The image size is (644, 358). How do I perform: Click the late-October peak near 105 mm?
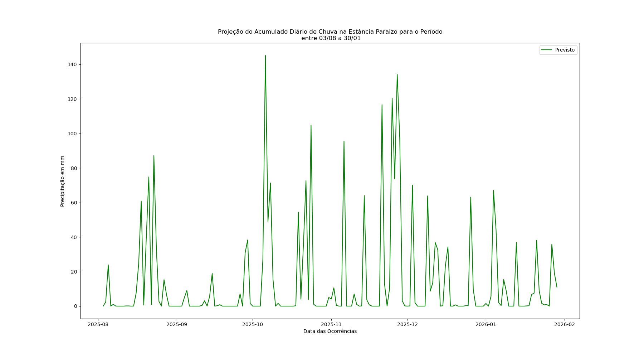point(311,126)
